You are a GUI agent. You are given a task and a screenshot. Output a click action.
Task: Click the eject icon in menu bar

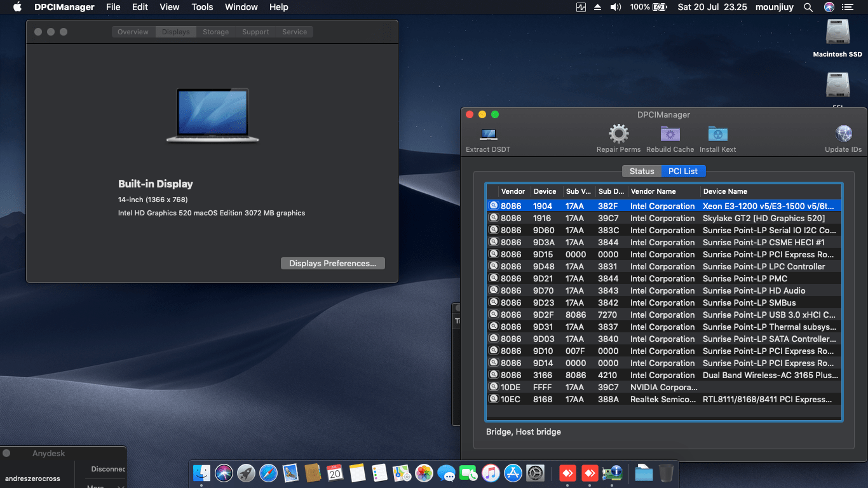coord(597,7)
